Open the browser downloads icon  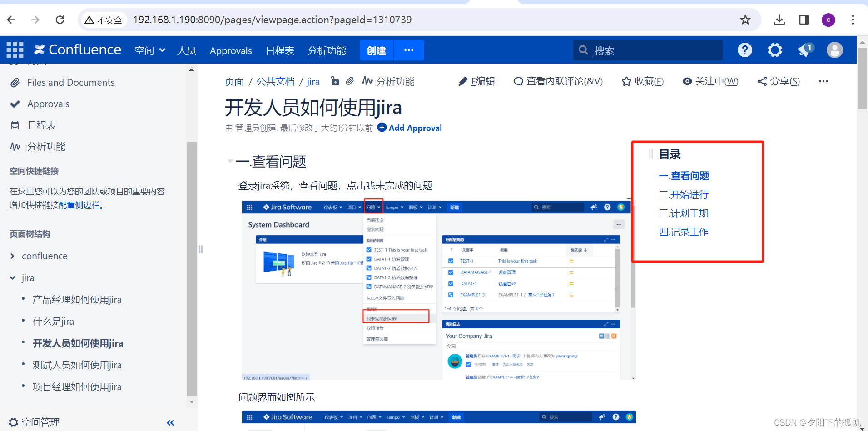click(x=779, y=20)
